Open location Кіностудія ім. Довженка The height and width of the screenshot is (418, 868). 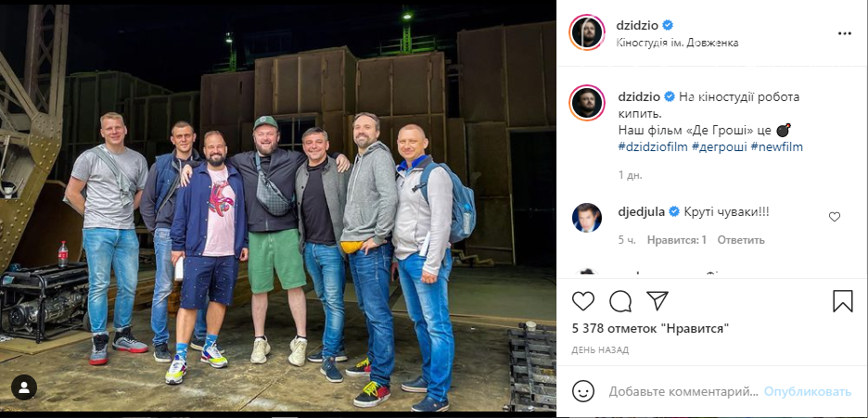[x=677, y=43]
